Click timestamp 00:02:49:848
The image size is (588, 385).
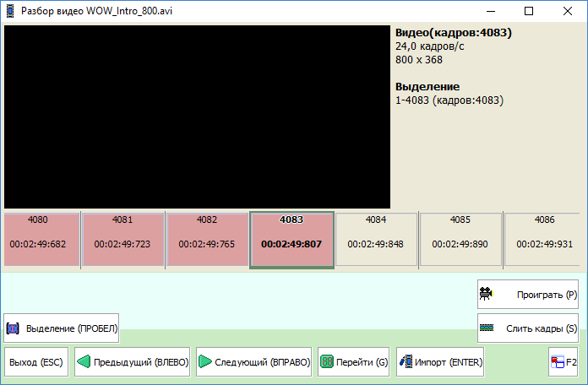[x=375, y=244]
